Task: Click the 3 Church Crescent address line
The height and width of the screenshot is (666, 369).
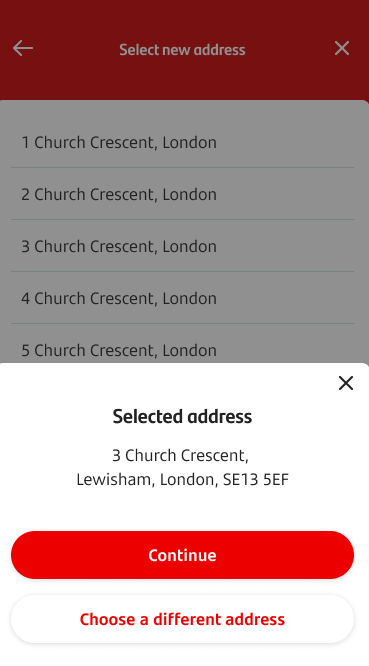Action: tap(180, 455)
